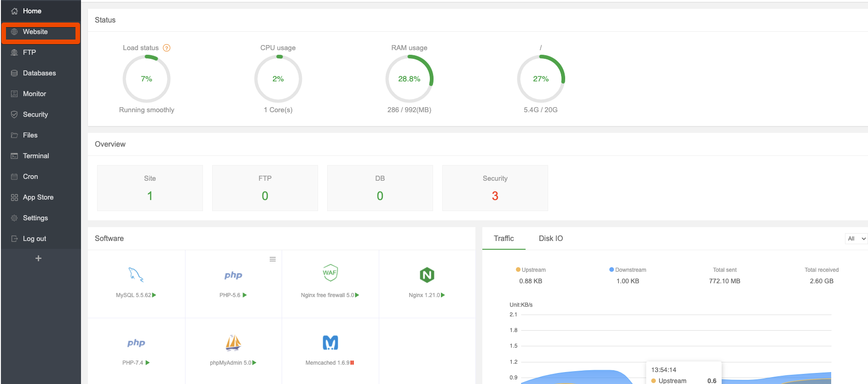
Task: Click the MySQL dolphin icon
Action: tap(136, 275)
